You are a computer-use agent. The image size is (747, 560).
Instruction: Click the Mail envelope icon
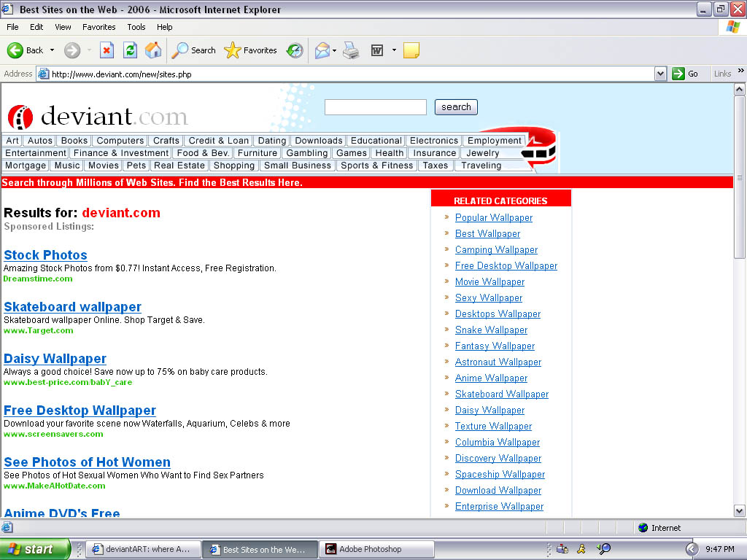(322, 50)
